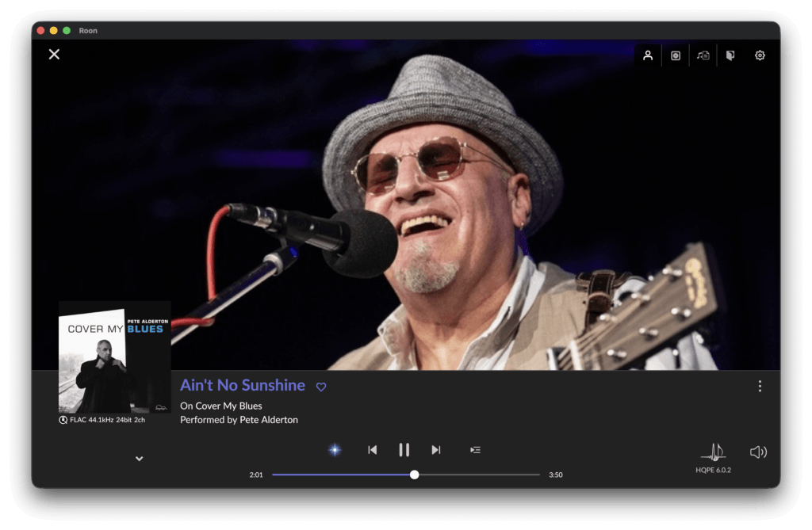The image size is (812, 530).
Task: Toggle Roon Radio sparkle icon
Action: 335,450
